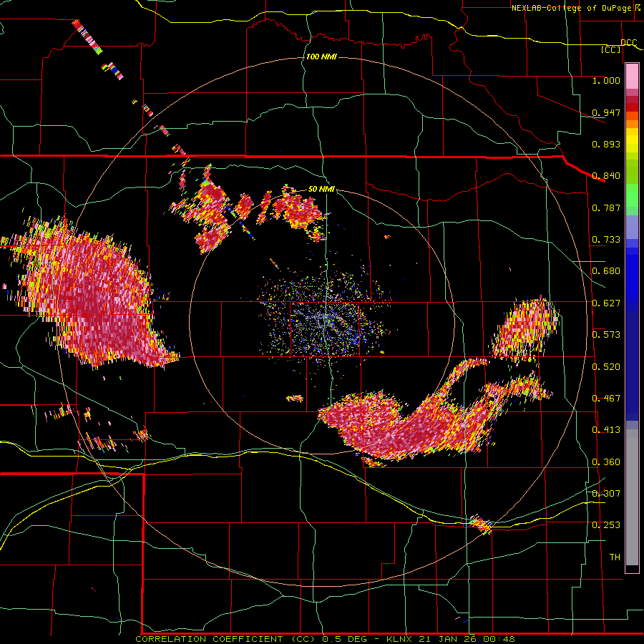
Task: Select the 0.733 scale value
Action: pos(606,240)
